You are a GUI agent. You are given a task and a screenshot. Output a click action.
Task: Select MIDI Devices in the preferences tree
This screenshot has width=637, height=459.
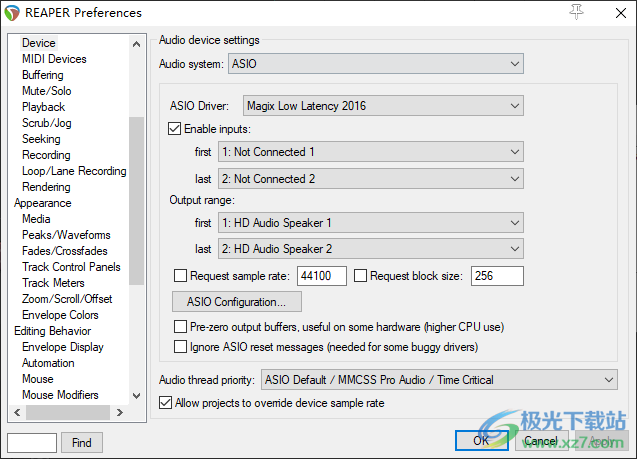[x=54, y=59]
